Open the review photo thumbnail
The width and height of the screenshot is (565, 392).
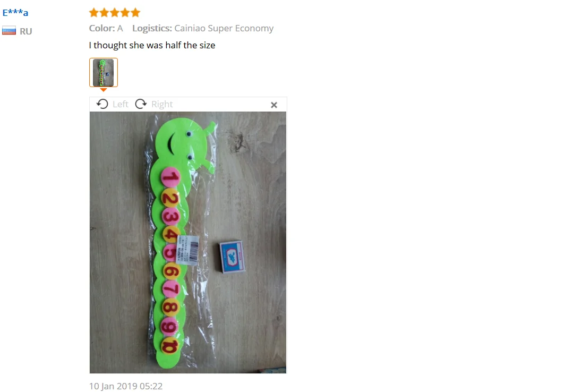tap(104, 72)
